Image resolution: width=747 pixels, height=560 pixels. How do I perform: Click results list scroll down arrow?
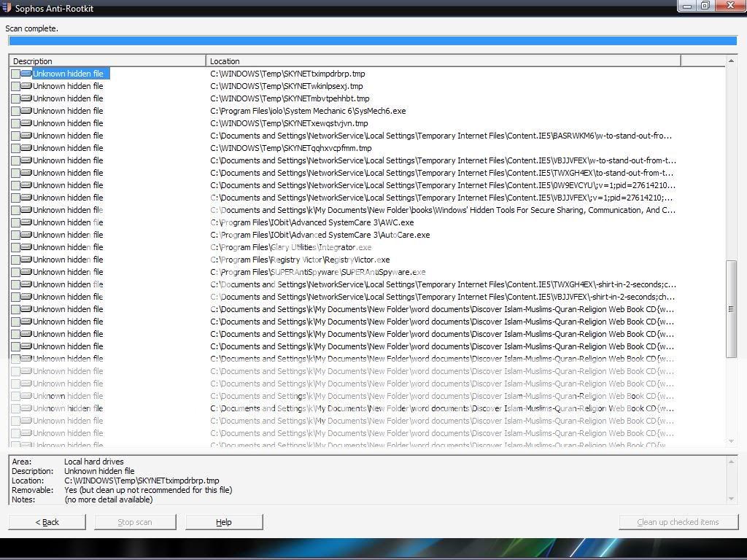tap(731, 441)
